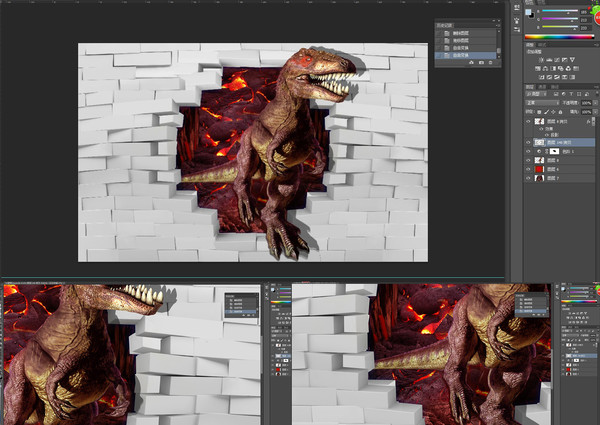Hide the 图层 8 layer

click(528, 160)
